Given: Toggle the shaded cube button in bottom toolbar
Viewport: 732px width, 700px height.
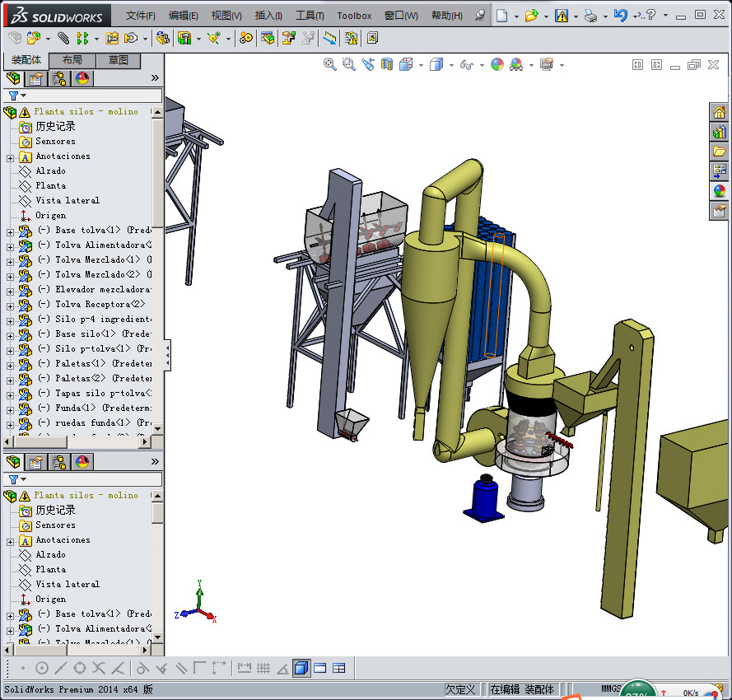Looking at the screenshot, I should point(301,668).
